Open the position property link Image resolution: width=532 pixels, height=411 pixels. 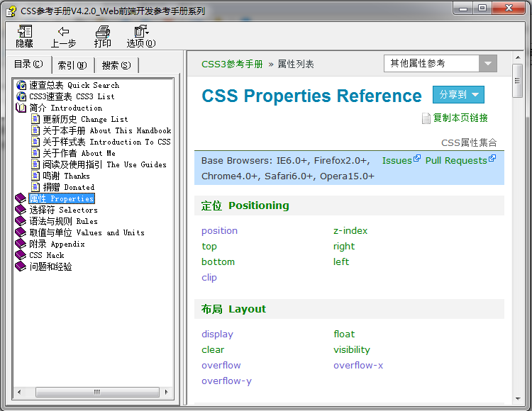tap(219, 230)
